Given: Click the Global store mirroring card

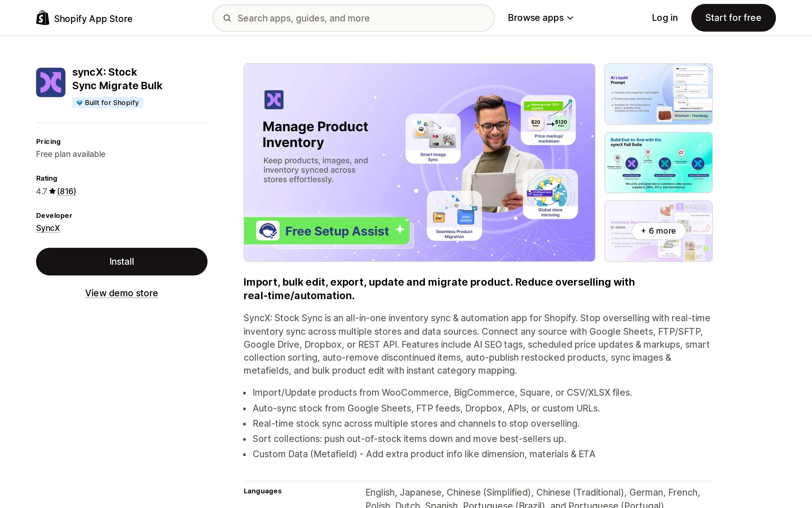Looking at the screenshot, I should coord(550,194).
